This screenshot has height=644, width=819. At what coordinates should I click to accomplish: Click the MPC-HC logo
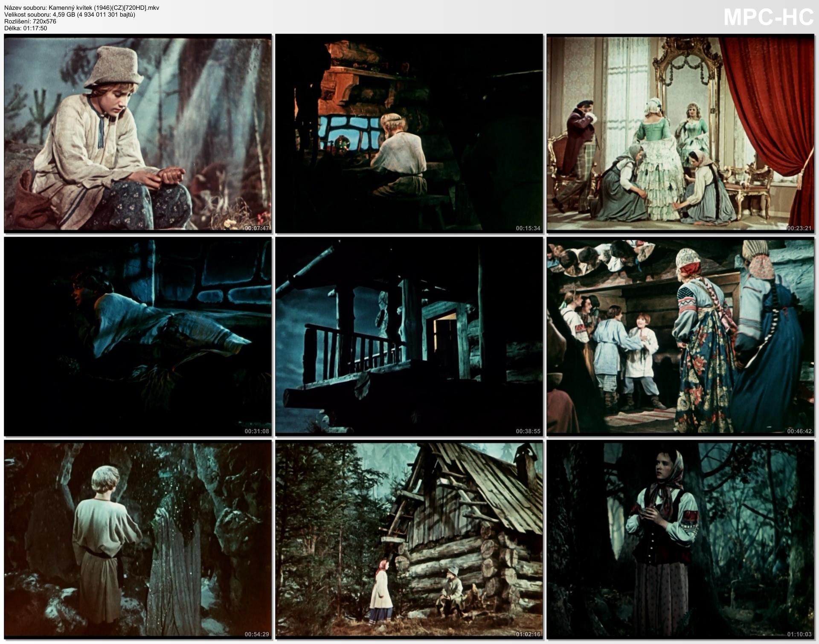click(x=769, y=17)
